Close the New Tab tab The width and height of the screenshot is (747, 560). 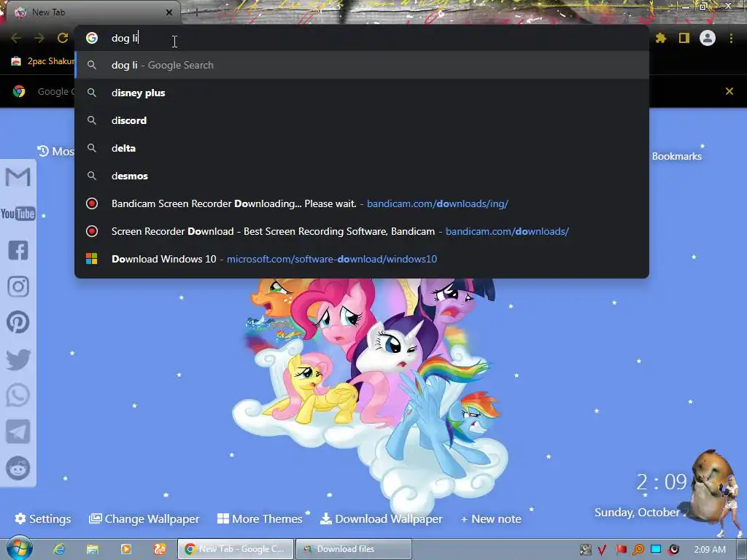click(x=169, y=12)
